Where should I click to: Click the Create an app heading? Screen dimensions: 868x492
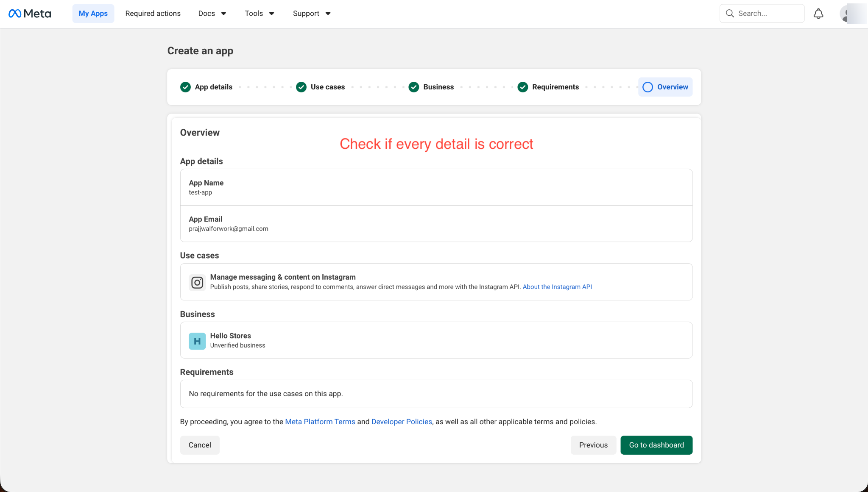200,51
